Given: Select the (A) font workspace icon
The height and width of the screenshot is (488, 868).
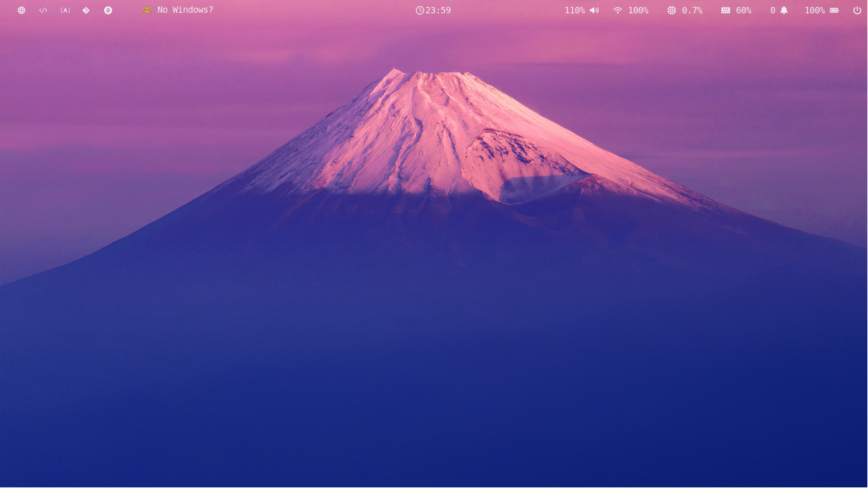Looking at the screenshot, I should 65,10.
